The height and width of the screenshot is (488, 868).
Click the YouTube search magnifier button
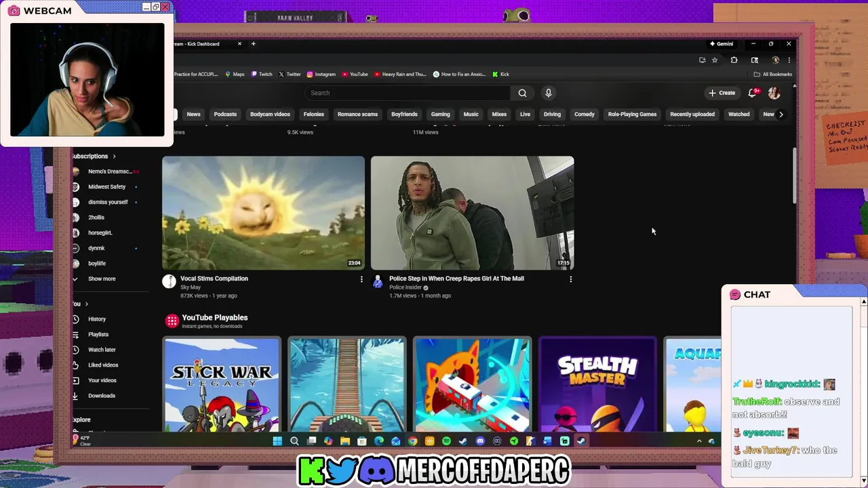[x=522, y=93]
